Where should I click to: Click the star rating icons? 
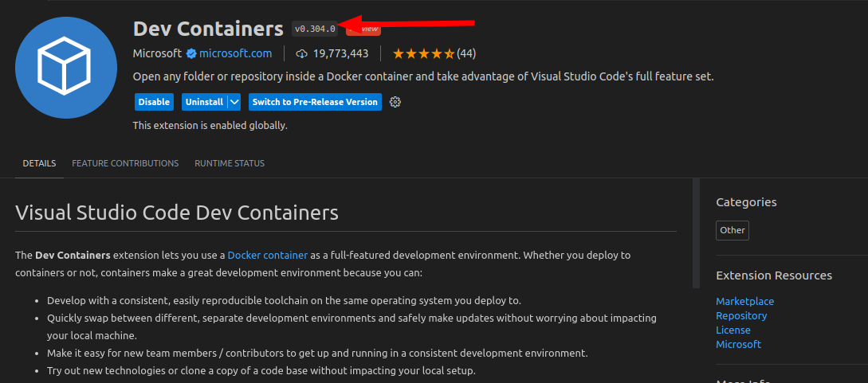pos(423,54)
